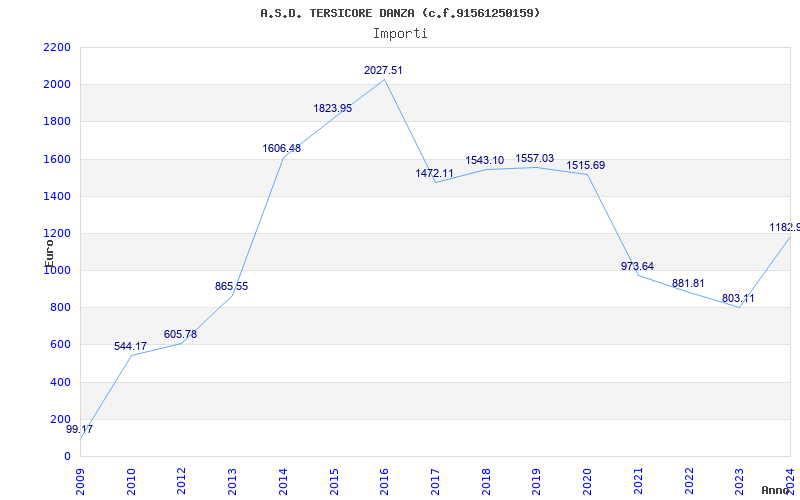Click the 2000 Euro axis value
The width and height of the screenshot is (800, 500).
[57, 85]
